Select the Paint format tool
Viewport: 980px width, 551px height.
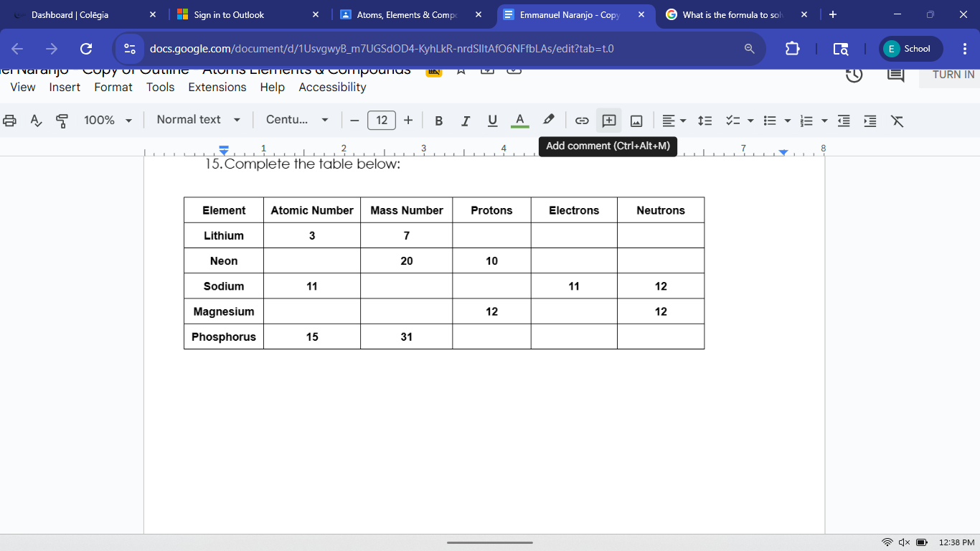(x=62, y=120)
